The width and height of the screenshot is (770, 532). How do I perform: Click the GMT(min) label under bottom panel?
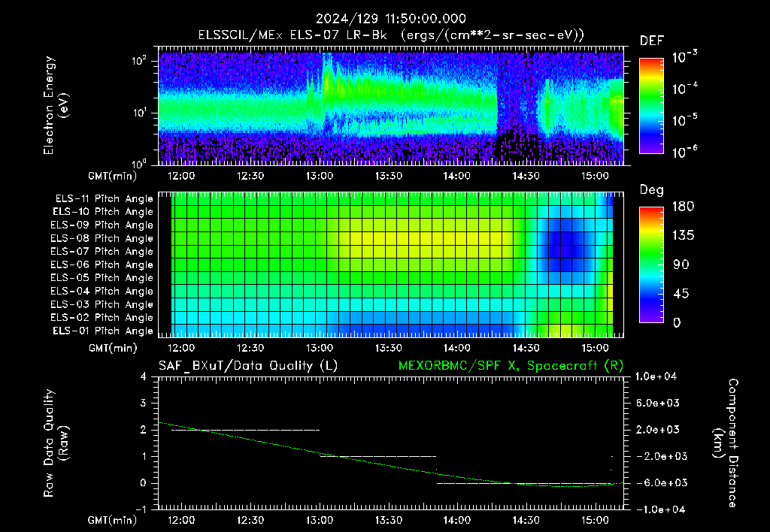click(x=113, y=520)
